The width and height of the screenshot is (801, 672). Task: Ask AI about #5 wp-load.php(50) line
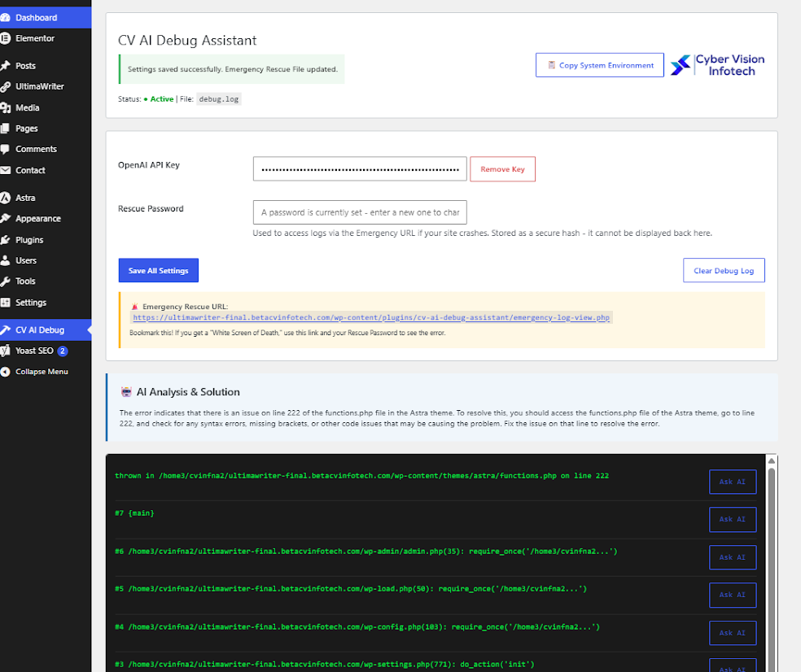pyautogui.click(x=733, y=596)
